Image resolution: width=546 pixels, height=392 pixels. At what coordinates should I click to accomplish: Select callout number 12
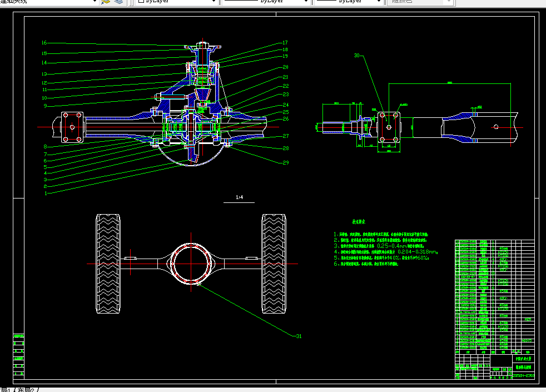coord(44,83)
